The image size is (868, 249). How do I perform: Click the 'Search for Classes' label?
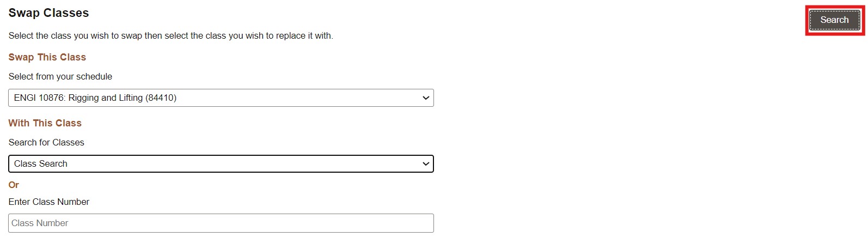coord(46,143)
